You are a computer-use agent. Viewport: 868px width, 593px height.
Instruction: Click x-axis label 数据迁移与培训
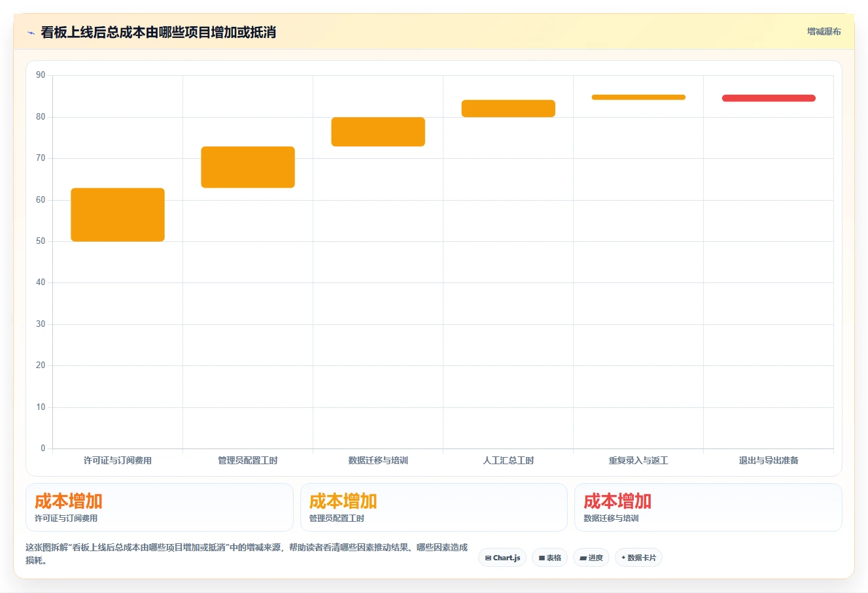(x=378, y=460)
